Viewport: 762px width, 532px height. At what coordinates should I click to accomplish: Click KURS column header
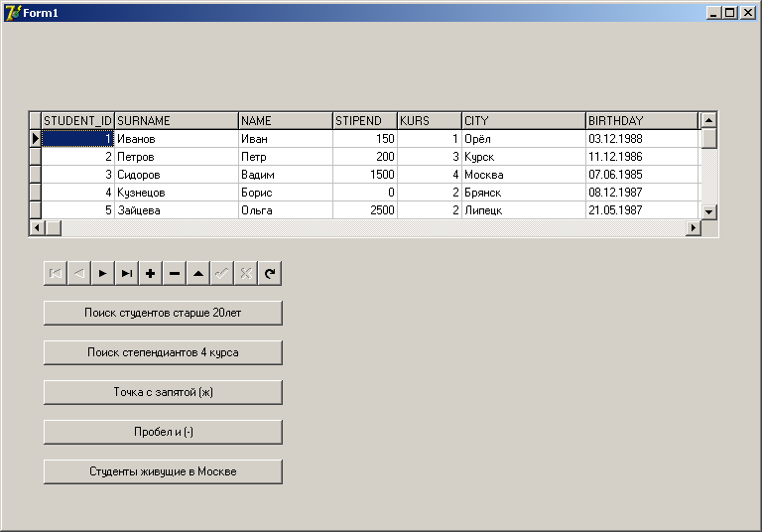(430, 121)
